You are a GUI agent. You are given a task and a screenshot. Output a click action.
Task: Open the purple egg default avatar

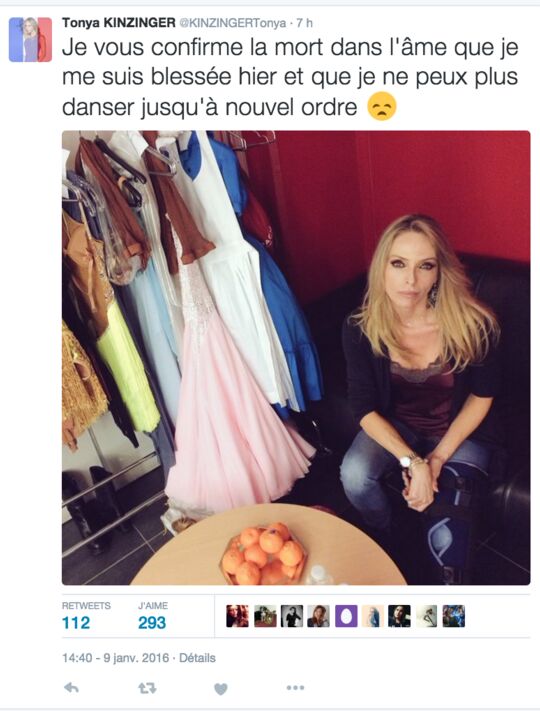pyautogui.click(x=346, y=616)
